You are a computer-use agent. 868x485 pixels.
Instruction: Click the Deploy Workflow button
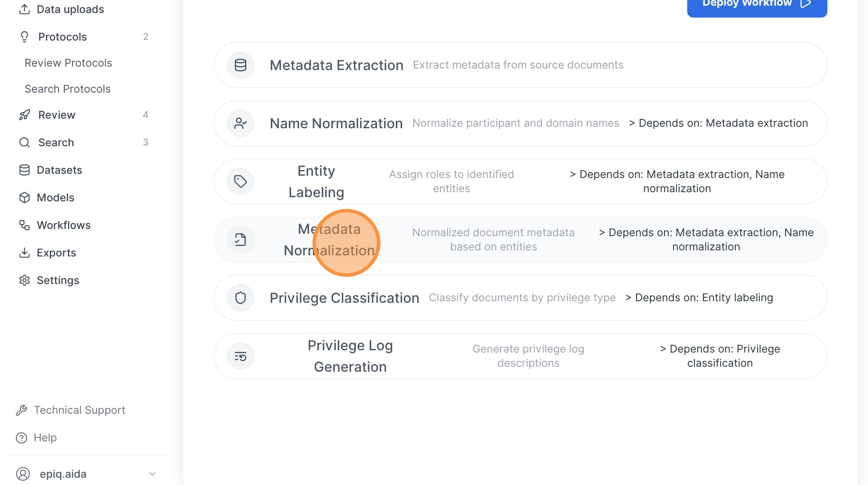coord(757,5)
